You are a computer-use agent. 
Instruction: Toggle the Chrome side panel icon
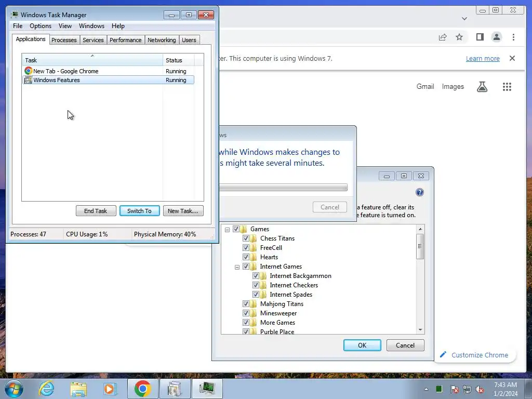[x=480, y=37]
